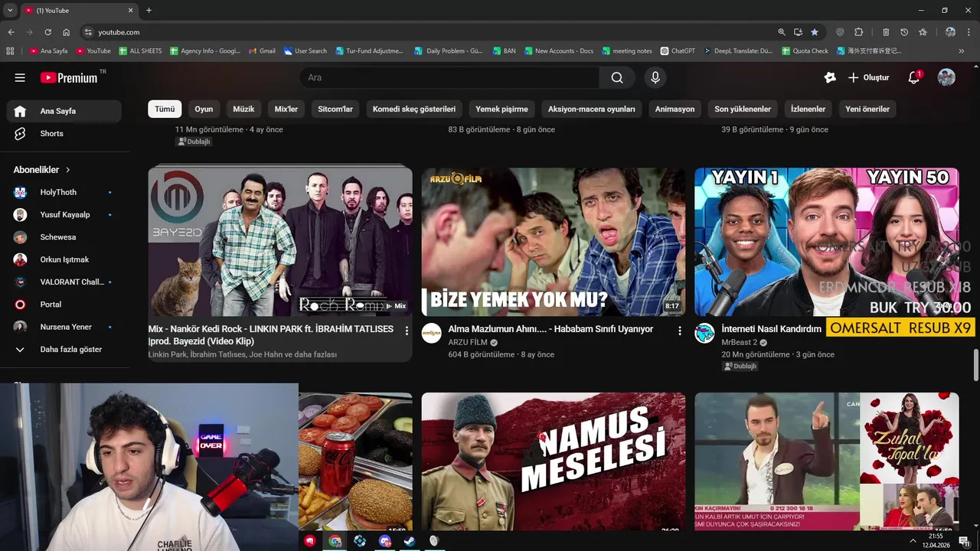This screenshot has height=551, width=980.
Task: Select the Animasyon filter chip
Action: (x=675, y=109)
